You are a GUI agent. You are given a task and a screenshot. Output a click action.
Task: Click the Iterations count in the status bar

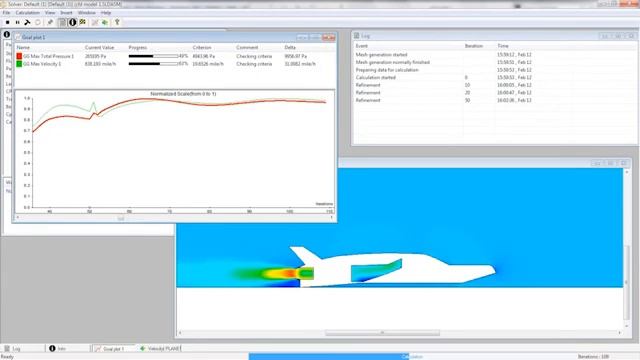click(594, 357)
